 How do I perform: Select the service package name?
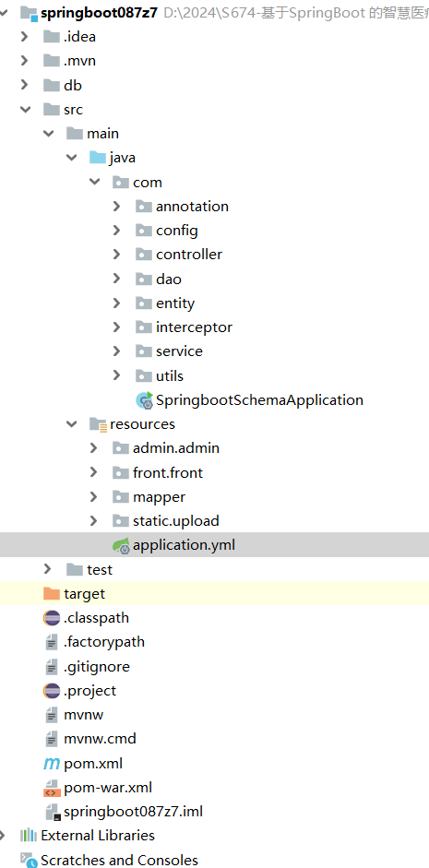coord(179,351)
